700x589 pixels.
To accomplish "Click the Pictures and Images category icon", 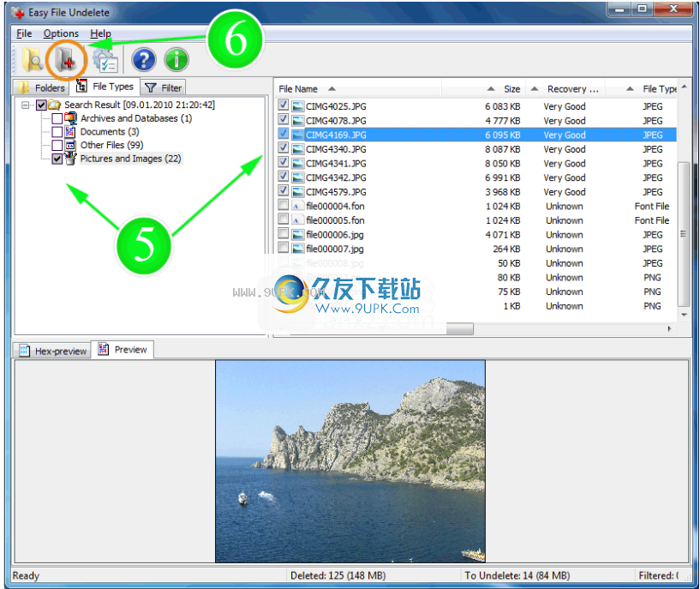I will 70,159.
